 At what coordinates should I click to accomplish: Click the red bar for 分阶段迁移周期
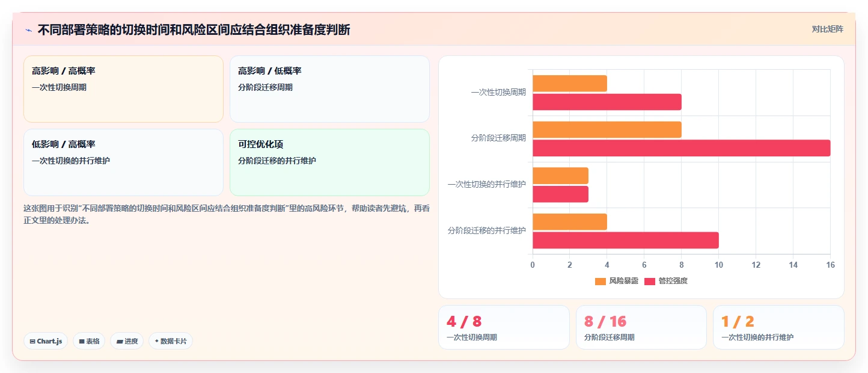(x=682, y=148)
